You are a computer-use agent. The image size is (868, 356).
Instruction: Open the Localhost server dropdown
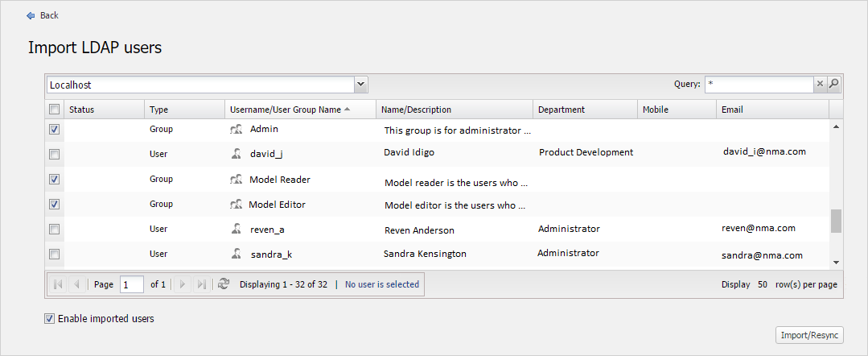click(360, 84)
